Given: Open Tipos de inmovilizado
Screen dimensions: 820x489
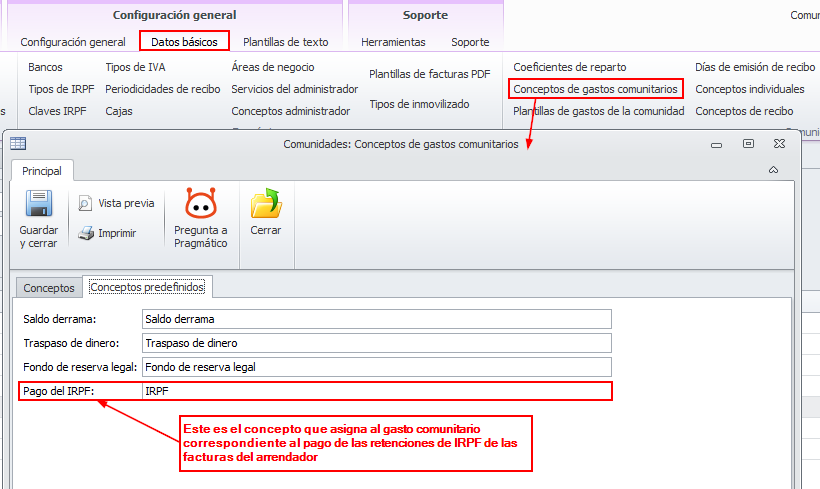Looking at the screenshot, I should coord(419,104).
